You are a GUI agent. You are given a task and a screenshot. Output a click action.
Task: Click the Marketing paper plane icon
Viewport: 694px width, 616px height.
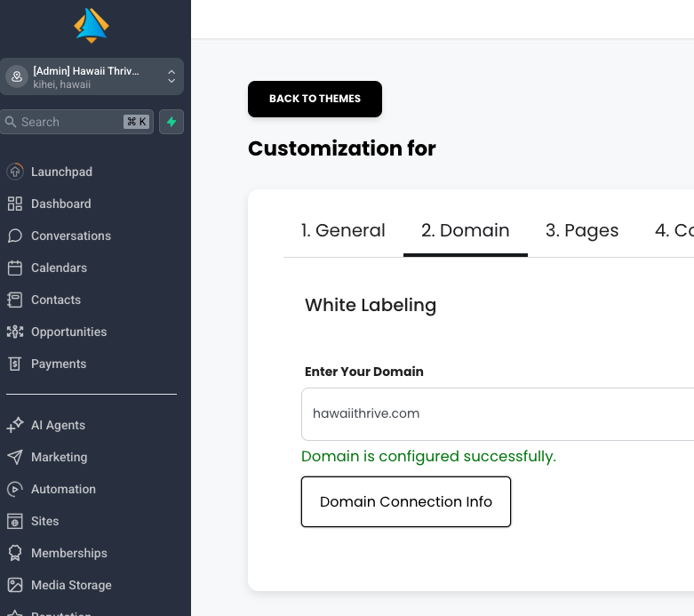[x=15, y=457]
